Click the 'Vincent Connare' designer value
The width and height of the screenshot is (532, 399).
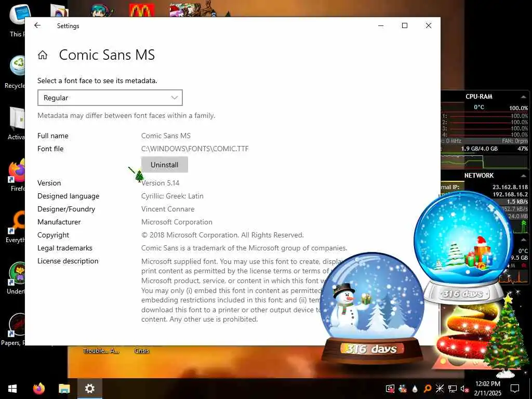[x=168, y=209]
